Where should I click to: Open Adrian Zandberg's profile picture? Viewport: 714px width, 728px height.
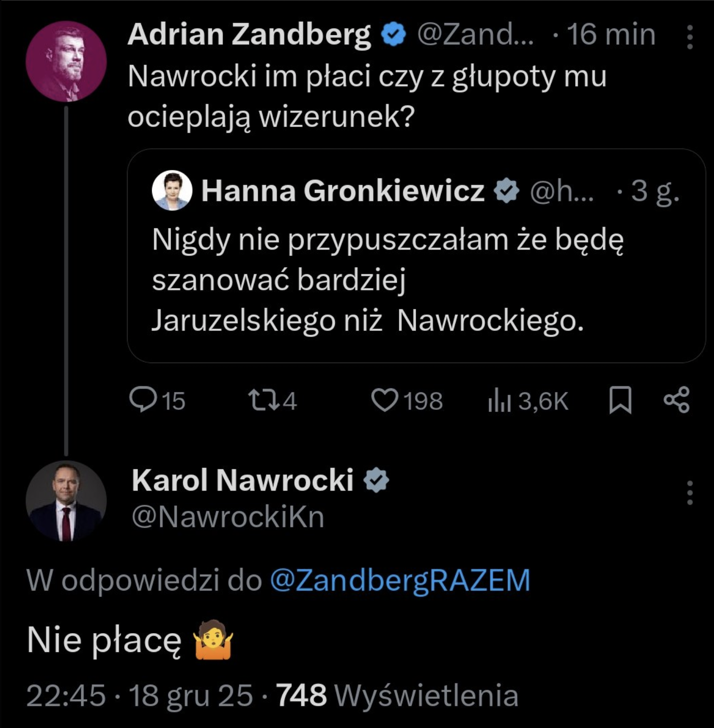66,61
